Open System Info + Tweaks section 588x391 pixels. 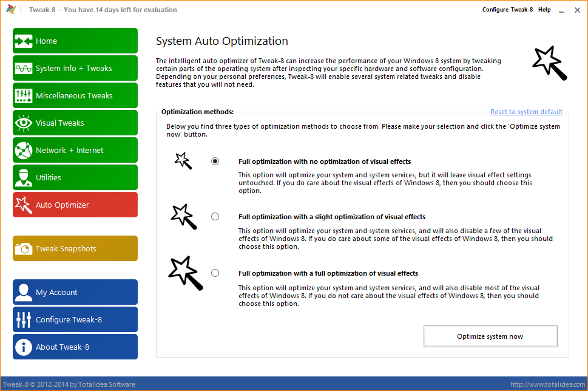click(x=75, y=68)
